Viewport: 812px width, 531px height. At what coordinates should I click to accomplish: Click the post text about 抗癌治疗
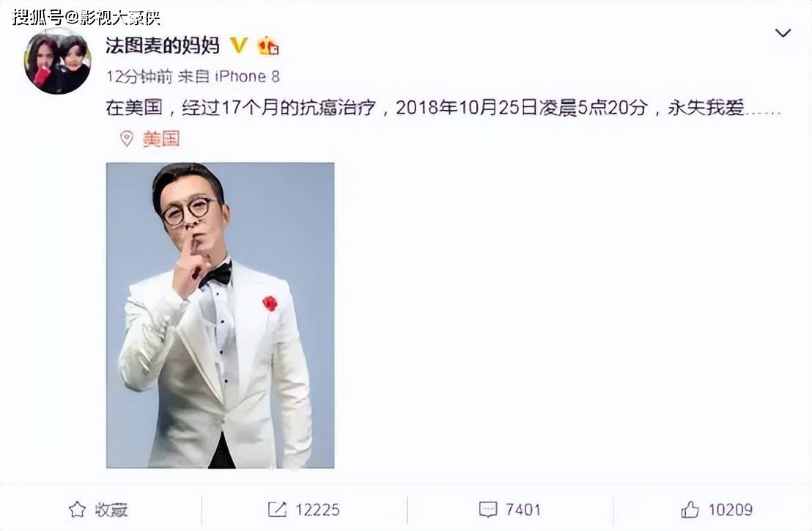point(443,108)
